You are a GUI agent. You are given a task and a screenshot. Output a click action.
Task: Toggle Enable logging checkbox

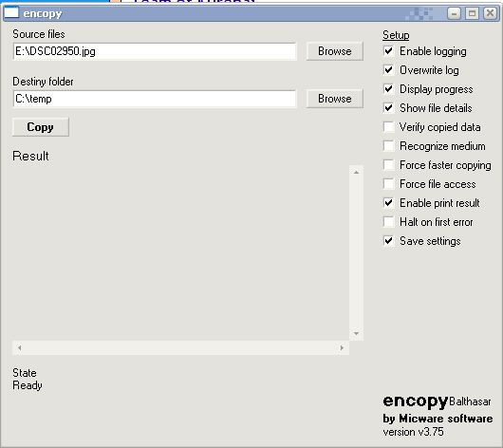(388, 51)
